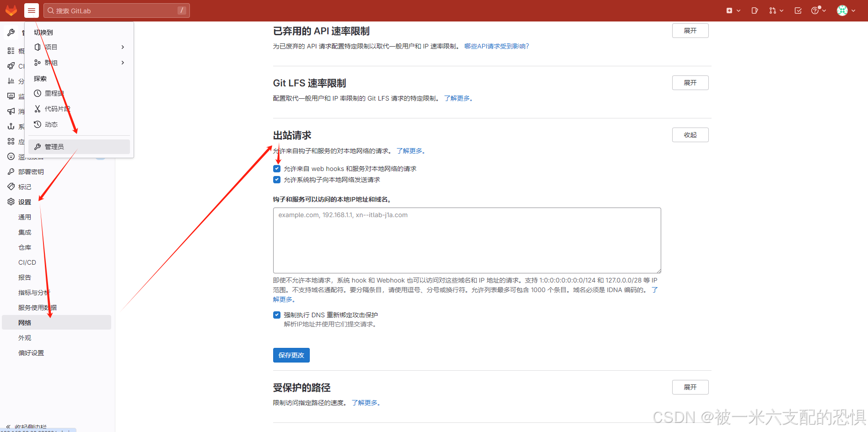
Task: Click sidebar system hooks anchor icon
Action: click(11, 126)
